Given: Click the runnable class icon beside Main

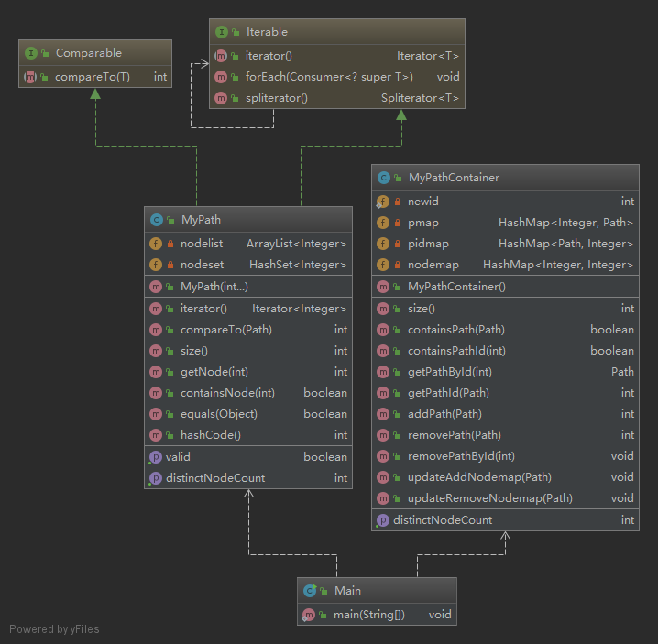Looking at the screenshot, I should [x=310, y=591].
